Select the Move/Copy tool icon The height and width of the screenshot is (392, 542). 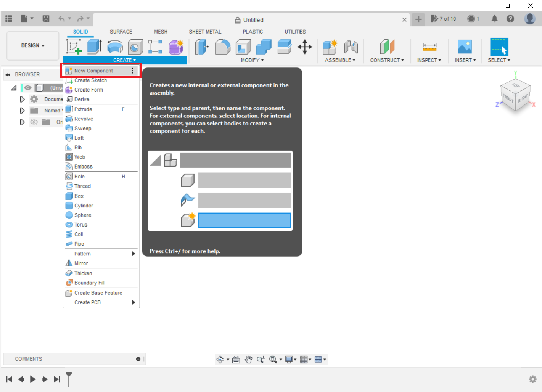[305, 47]
